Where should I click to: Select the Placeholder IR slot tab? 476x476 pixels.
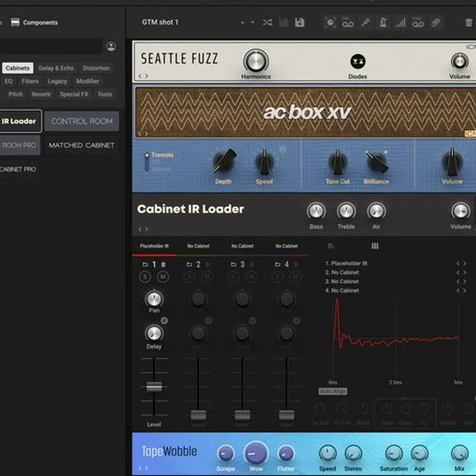coord(154,246)
